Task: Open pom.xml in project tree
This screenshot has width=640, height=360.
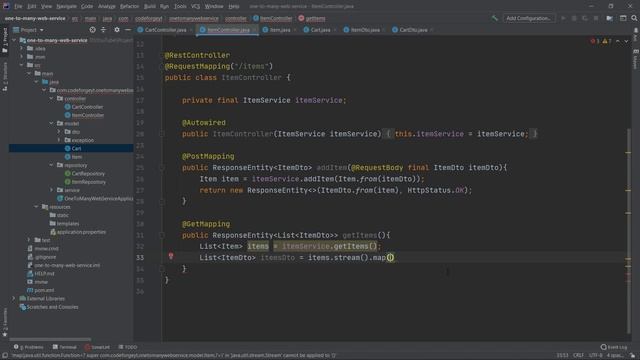Action: click(x=40, y=290)
